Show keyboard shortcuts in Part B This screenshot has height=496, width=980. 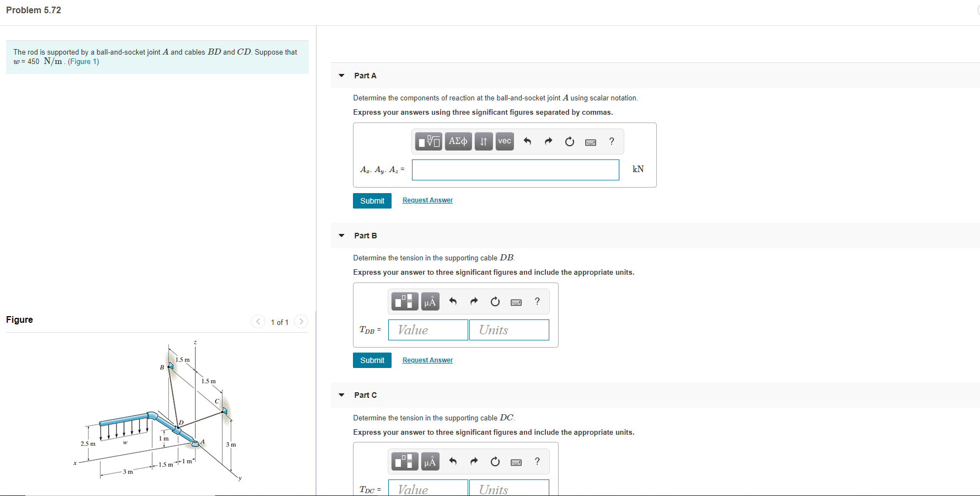point(516,302)
